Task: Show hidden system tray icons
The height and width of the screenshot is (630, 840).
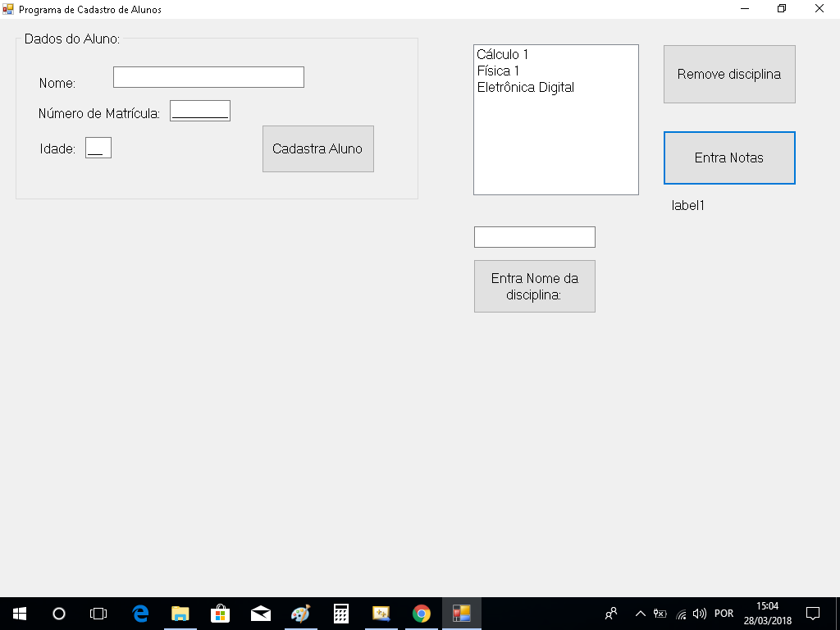Action: click(640, 614)
